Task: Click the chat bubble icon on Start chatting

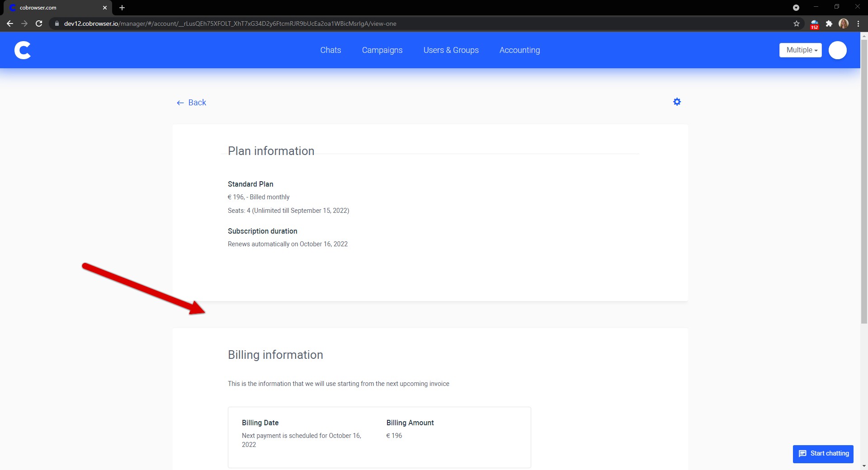Action: (802, 454)
